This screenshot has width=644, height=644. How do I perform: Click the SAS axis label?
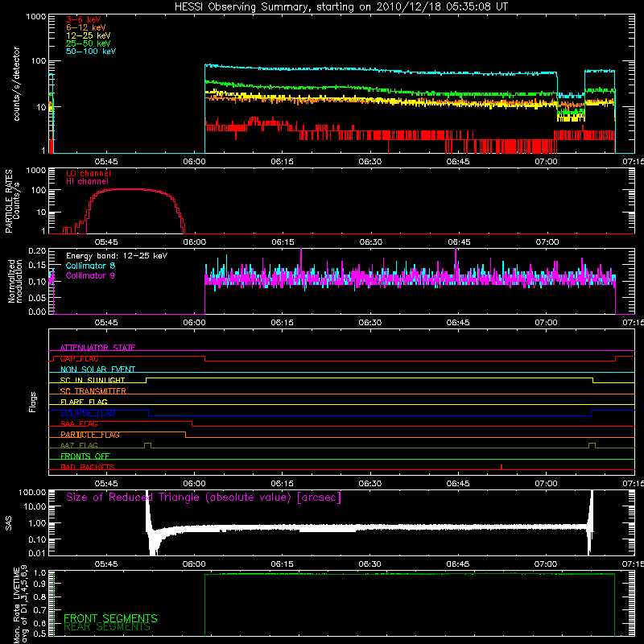[9, 523]
